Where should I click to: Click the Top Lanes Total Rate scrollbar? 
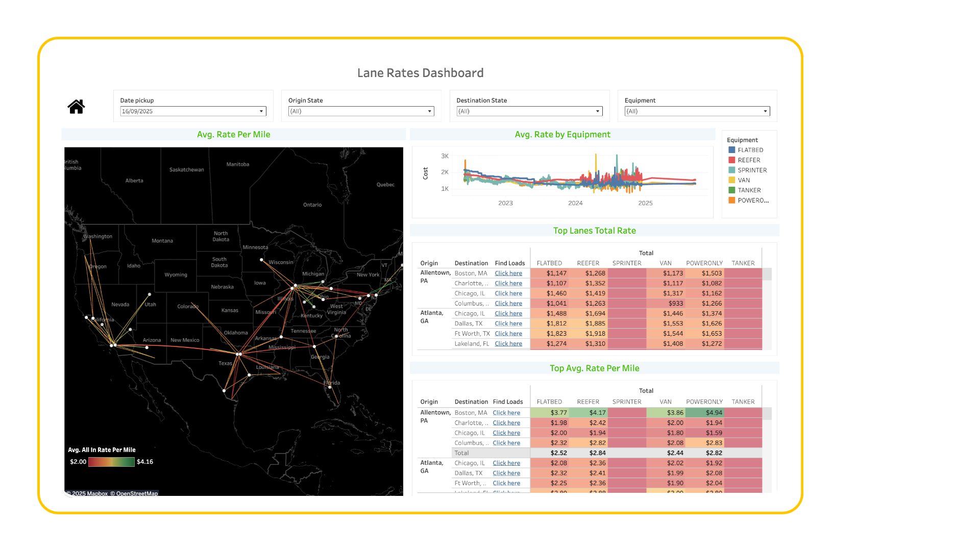767,274
